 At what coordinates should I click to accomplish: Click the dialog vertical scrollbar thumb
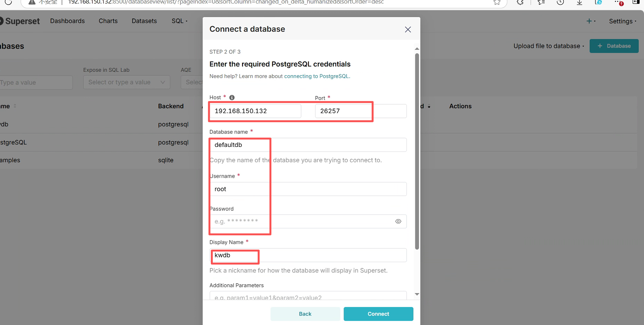pos(417,152)
